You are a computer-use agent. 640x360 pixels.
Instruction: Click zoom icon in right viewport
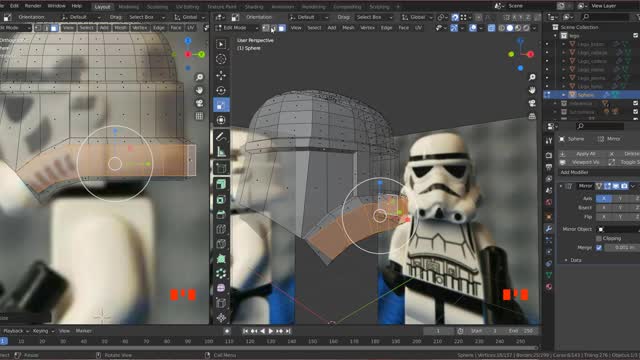[x=532, y=77]
